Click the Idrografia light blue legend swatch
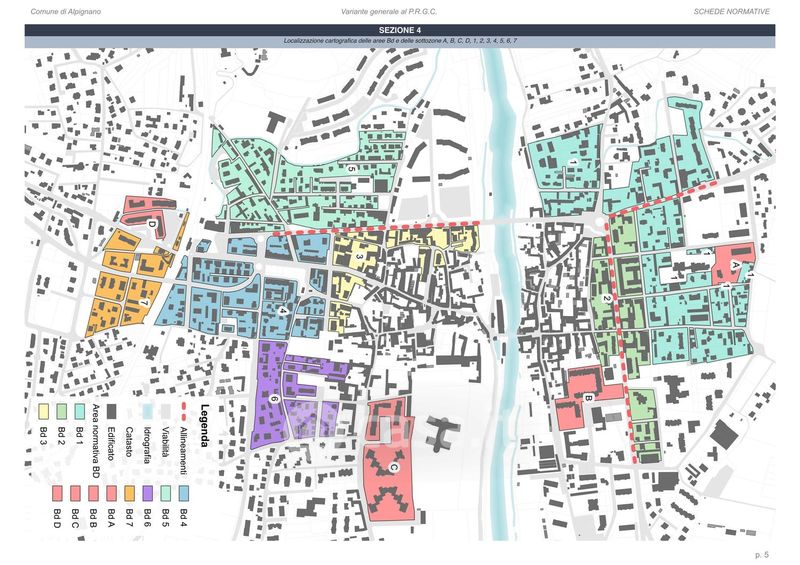Image resolution: width=800 pixels, height=565 pixels. (146, 411)
